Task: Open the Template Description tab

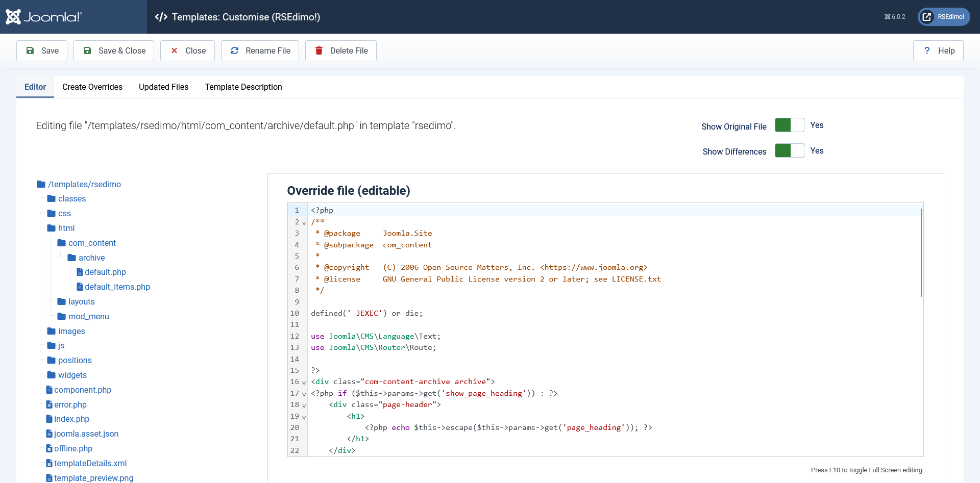Action: (243, 87)
